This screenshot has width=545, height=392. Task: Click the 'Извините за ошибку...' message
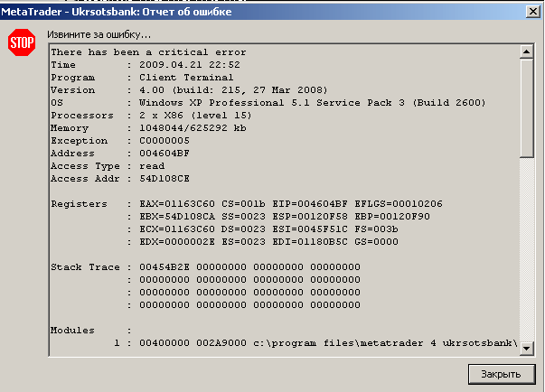click(99, 34)
